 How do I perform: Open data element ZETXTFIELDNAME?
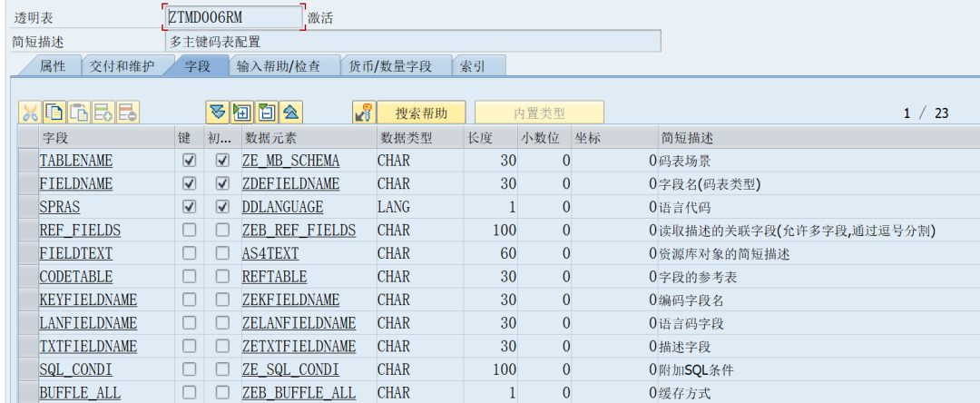click(x=299, y=346)
